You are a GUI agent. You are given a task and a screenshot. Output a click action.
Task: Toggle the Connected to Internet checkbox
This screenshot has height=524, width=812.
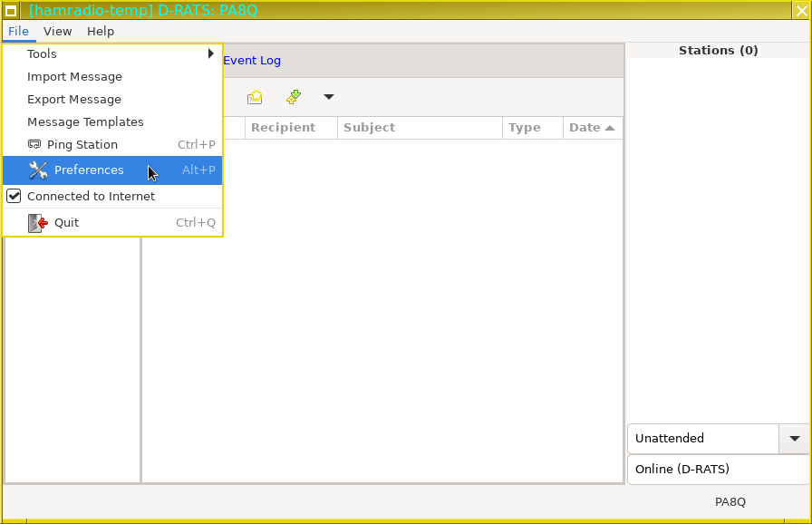click(x=14, y=197)
